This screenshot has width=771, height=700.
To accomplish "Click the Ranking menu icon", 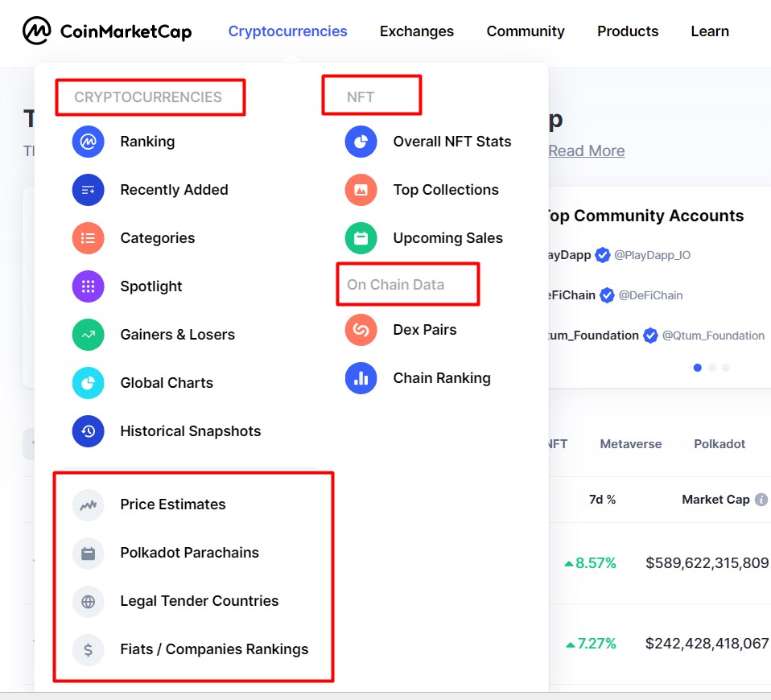I will (88, 142).
